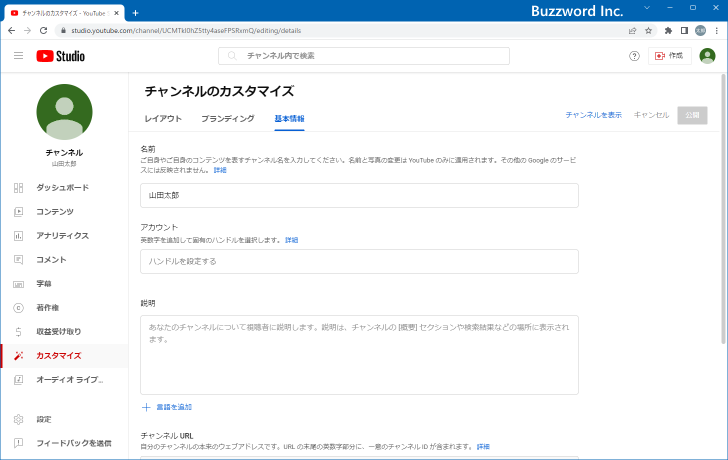Open Dashboard (ダッシュボード) in sidebar
This screenshot has height=460, width=728.
(65, 188)
